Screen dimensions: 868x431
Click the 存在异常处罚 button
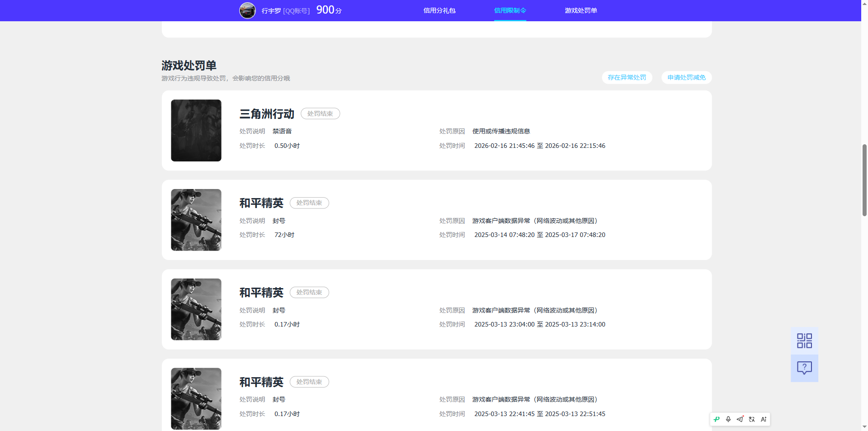click(x=627, y=77)
